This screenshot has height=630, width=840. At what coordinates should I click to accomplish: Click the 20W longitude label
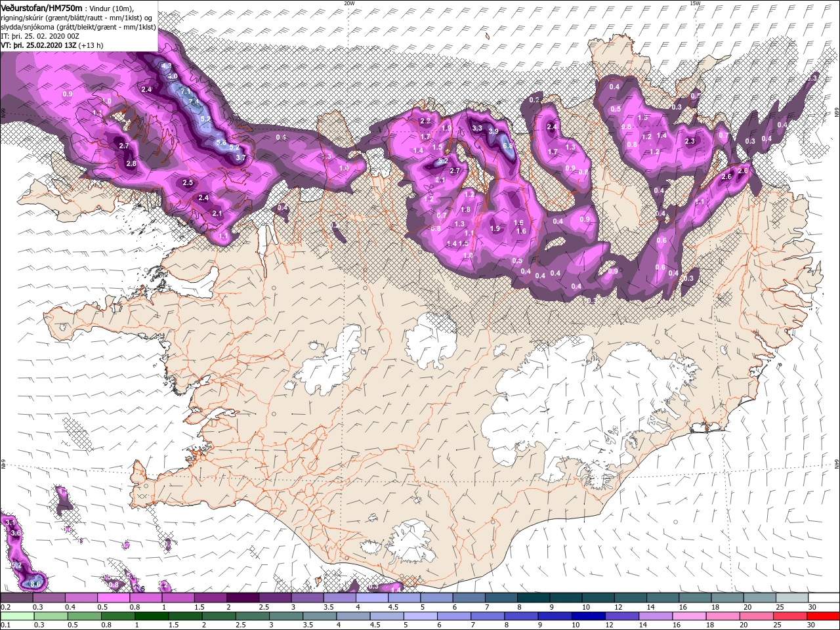click(x=349, y=3)
